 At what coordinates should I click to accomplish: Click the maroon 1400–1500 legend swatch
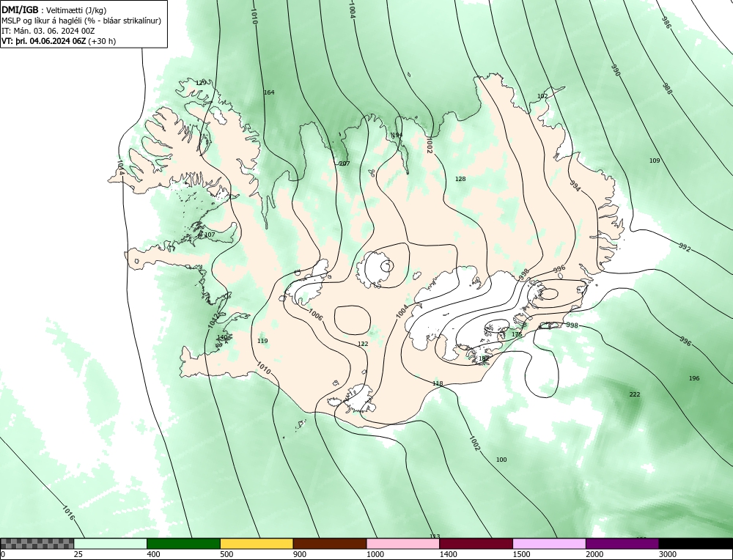[x=476, y=544]
